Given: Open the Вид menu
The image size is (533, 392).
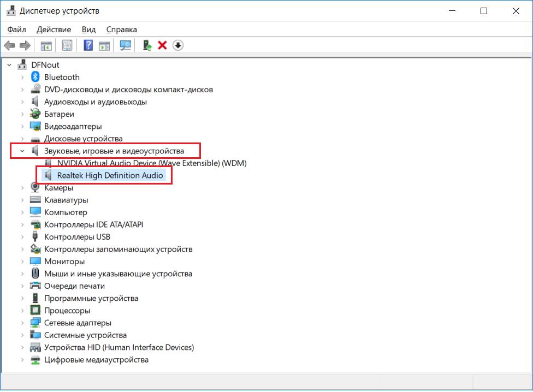Looking at the screenshot, I should click(x=88, y=29).
